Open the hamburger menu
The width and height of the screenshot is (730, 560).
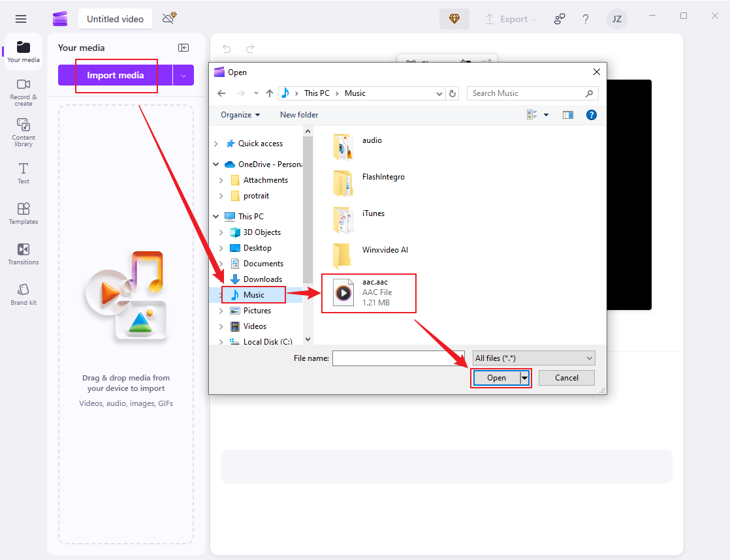pyautogui.click(x=20, y=18)
